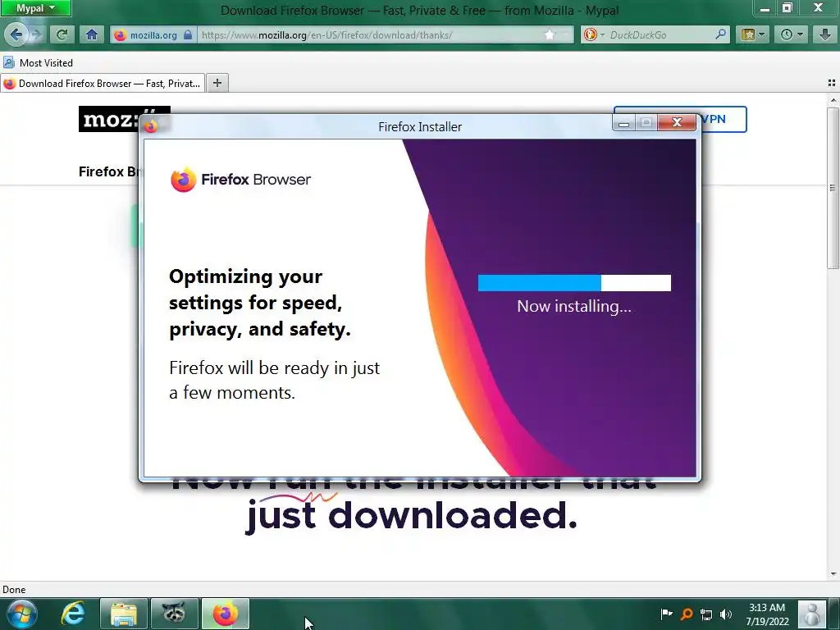Click the search magnifier icon
The image size is (840, 630).
click(x=721, y=34)
